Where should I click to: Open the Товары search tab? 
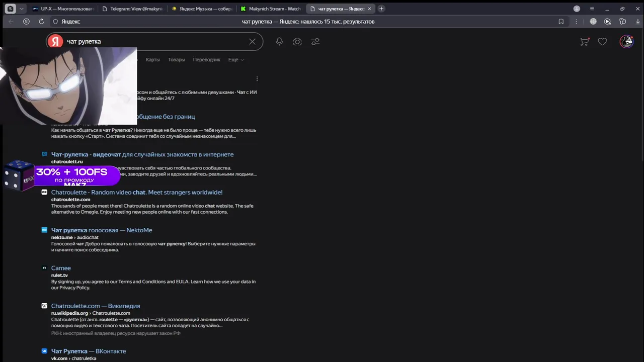176,60
